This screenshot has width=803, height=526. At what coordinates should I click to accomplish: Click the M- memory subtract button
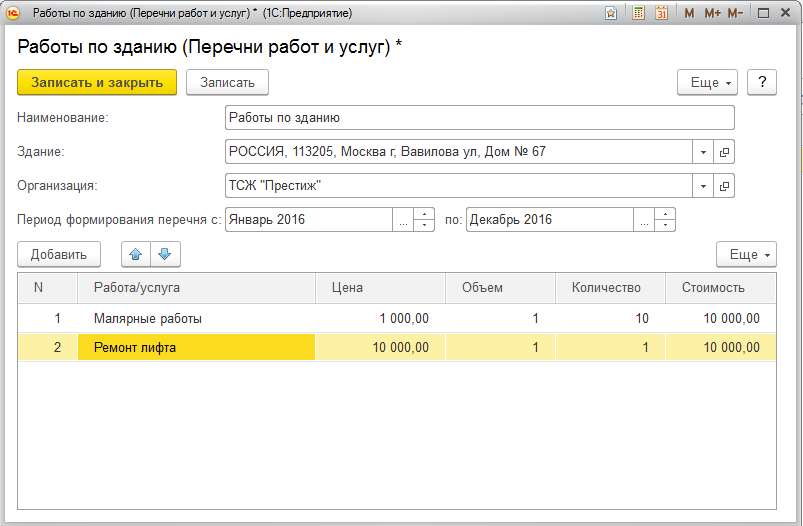(735, 14)
